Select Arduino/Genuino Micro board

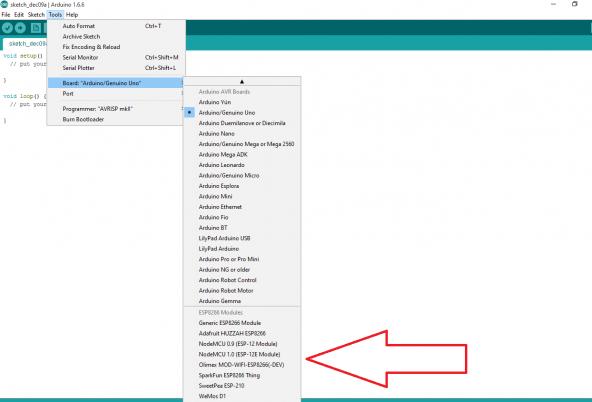pyautogui.click(x=242, y=176)
